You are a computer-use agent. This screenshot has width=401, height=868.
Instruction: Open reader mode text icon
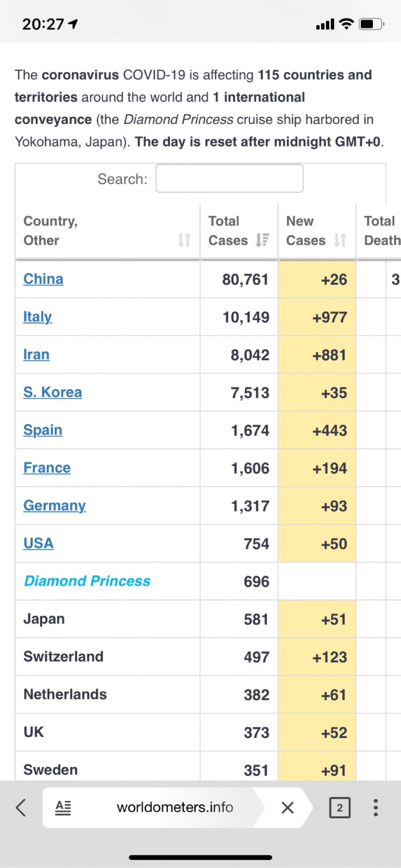tap(63, 807)
